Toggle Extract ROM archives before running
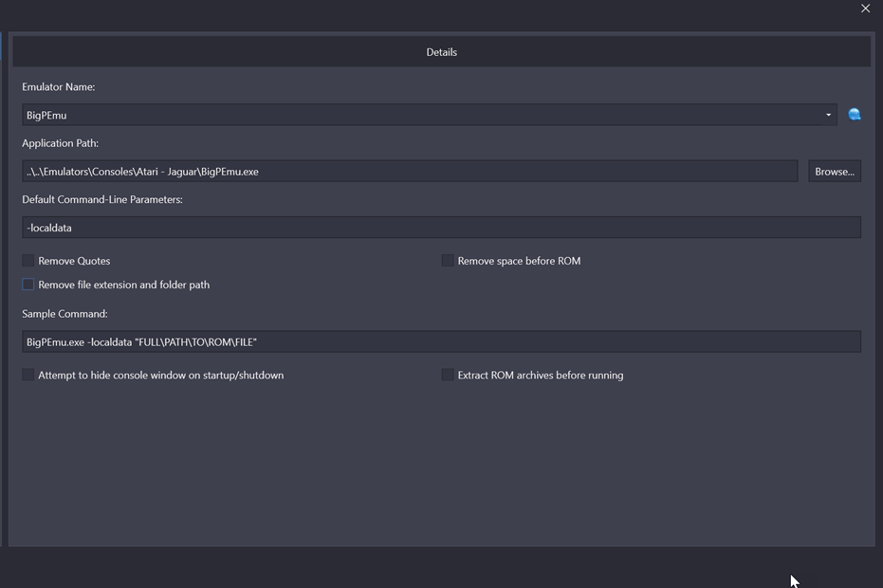883x588 pixels. [x=448, y=375]
